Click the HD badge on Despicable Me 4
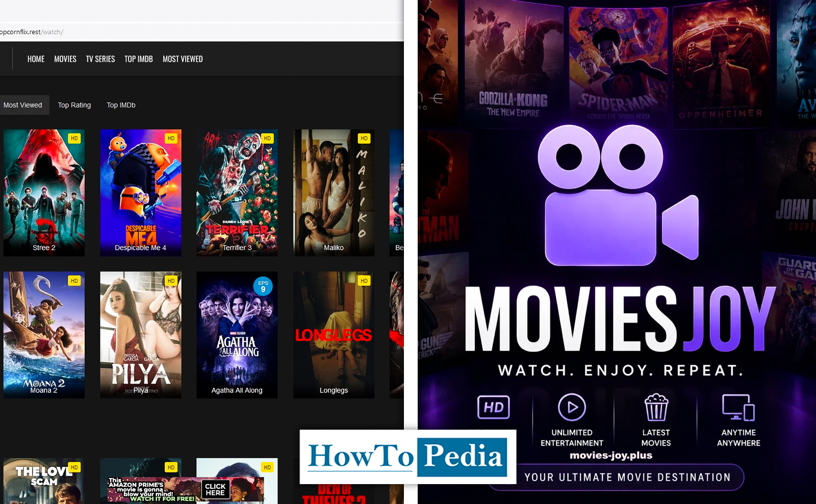 [x=171, y=138]
